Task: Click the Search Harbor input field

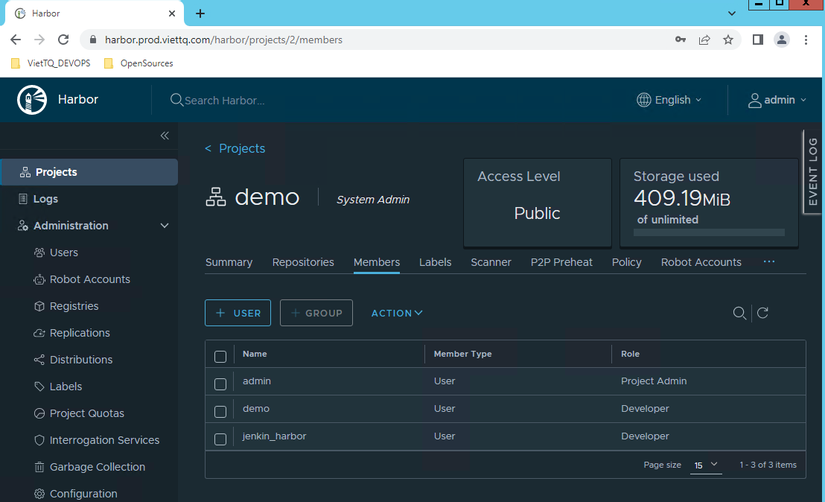Action: (225, 100)
